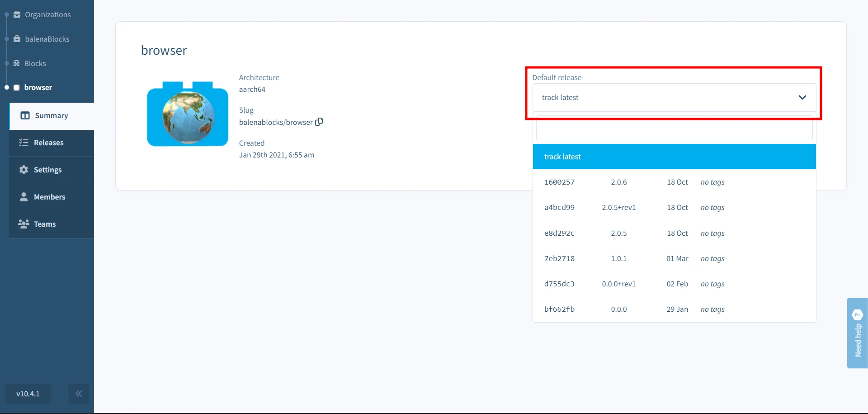Click the copy slug icon
The width and height of the screenshot is (868, 414).
(319, 122)
